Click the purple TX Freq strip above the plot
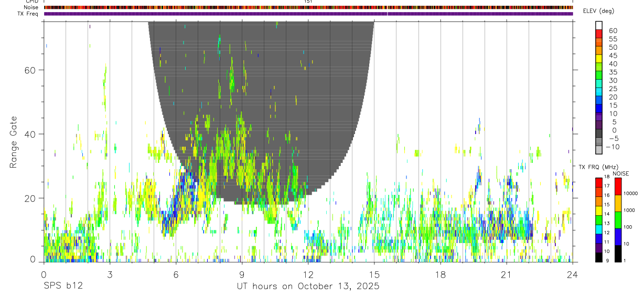 308,14
